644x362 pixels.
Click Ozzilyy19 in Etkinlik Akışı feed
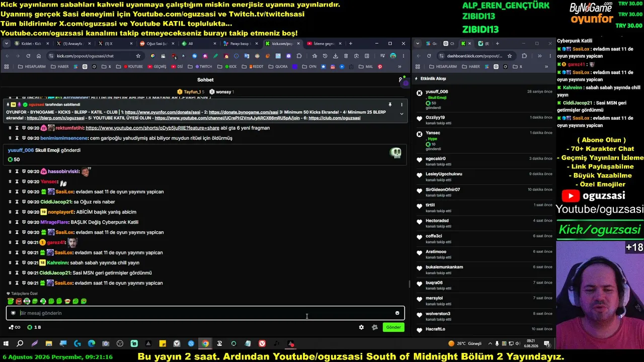pos(435,118)
